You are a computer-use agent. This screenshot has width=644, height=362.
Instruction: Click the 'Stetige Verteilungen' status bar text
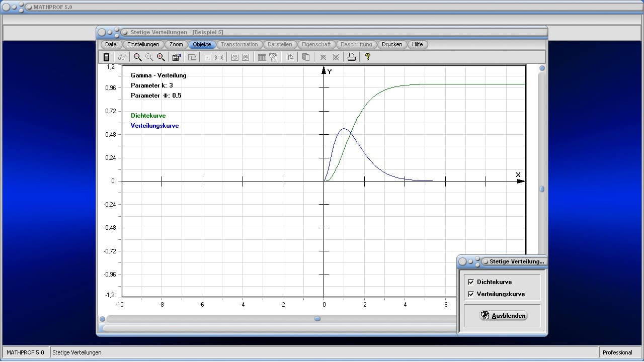click(x=77, y=352)
